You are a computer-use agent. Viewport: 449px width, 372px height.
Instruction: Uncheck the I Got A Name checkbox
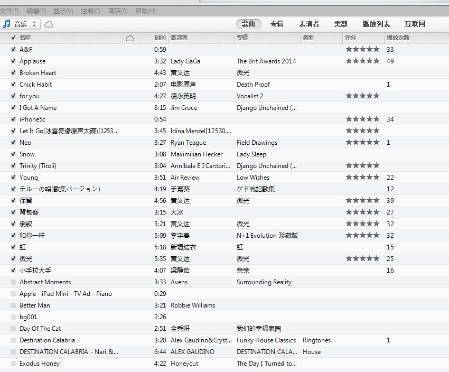pos(13,108)
